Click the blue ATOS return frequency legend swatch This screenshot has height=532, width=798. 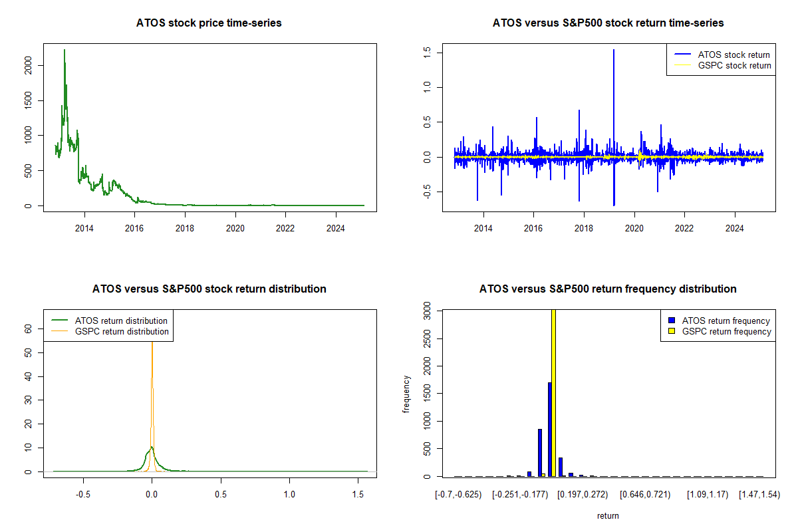point(672,321)
